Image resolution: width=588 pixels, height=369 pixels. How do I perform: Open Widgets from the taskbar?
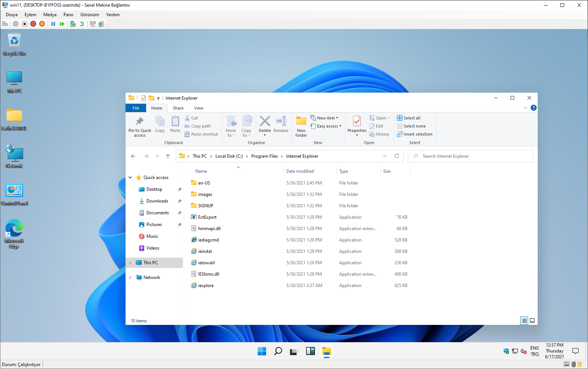pos(311,351)
